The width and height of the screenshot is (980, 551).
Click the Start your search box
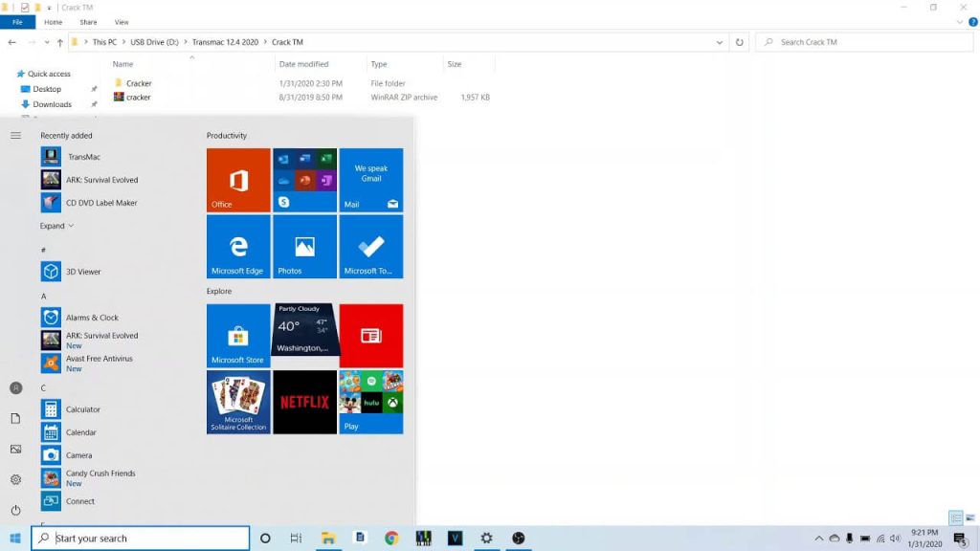(140, 538)
